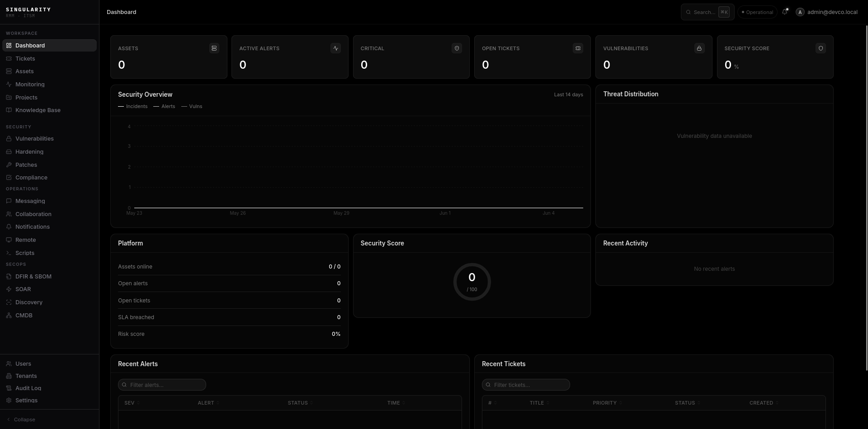Image resolution: width=868 pixels, height=429 pixels.
Task: Collapse the sidebar navigation
Action: 21,420
